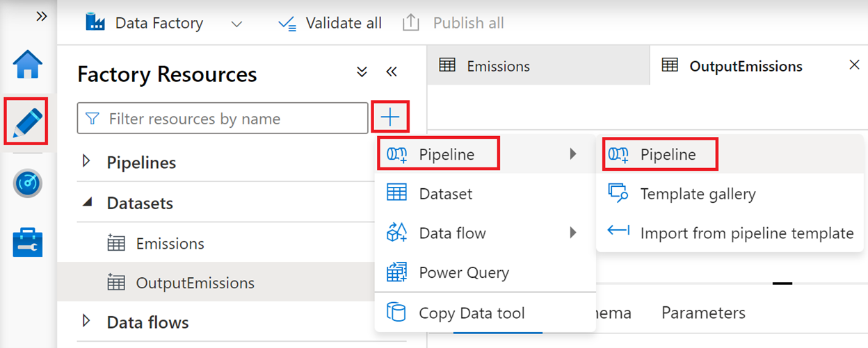Click the Emissions dataset table icon in tree
Viewport: 868px width, 348px height.
pos(116,243)
